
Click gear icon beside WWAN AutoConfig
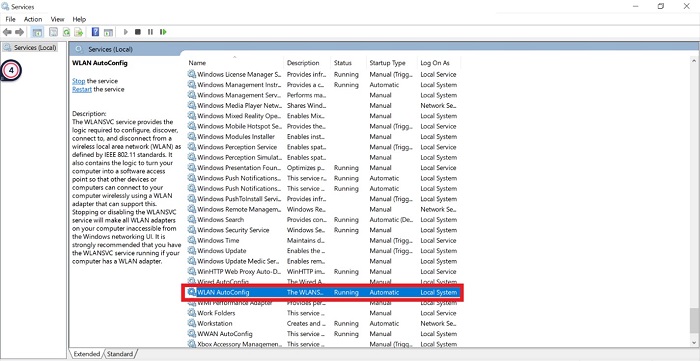coord(192,334)
